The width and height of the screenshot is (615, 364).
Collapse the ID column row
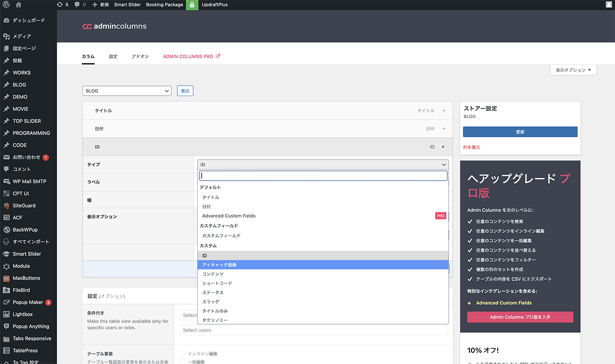443,147
